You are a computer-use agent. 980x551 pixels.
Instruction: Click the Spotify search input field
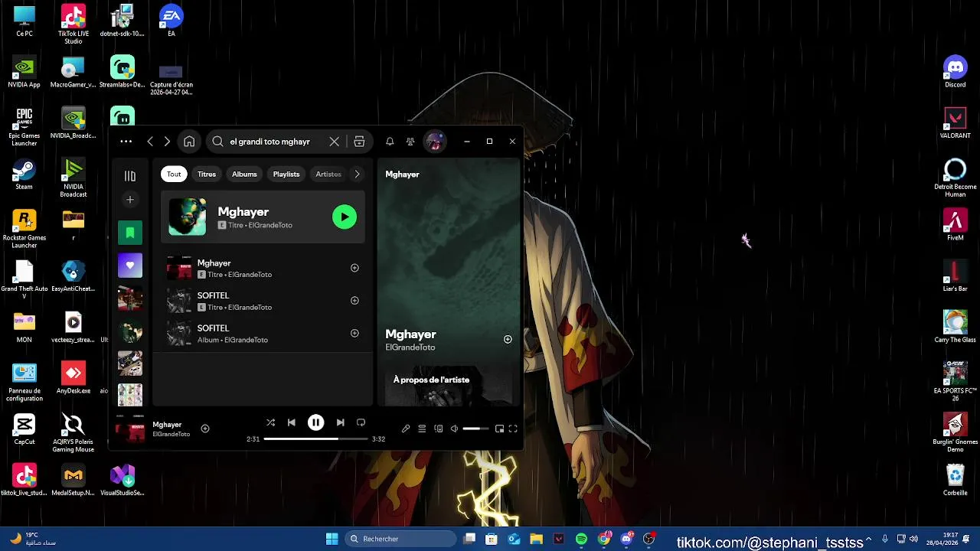tap(270, 142)
